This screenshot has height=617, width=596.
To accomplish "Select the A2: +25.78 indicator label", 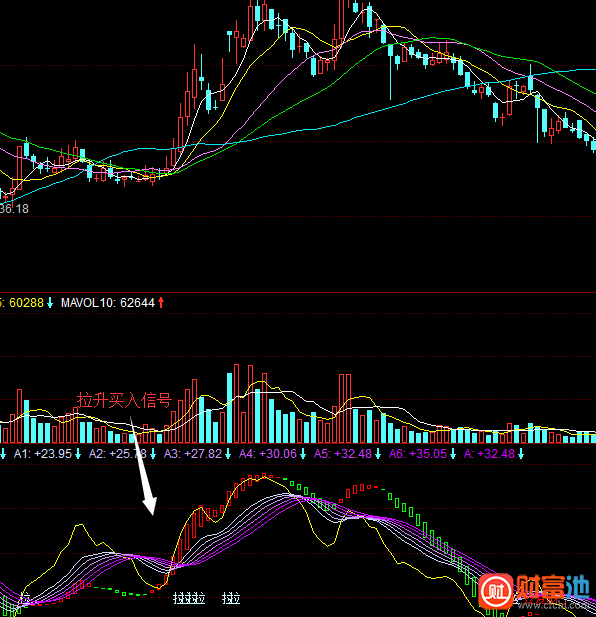I will [x=118, y=454].
